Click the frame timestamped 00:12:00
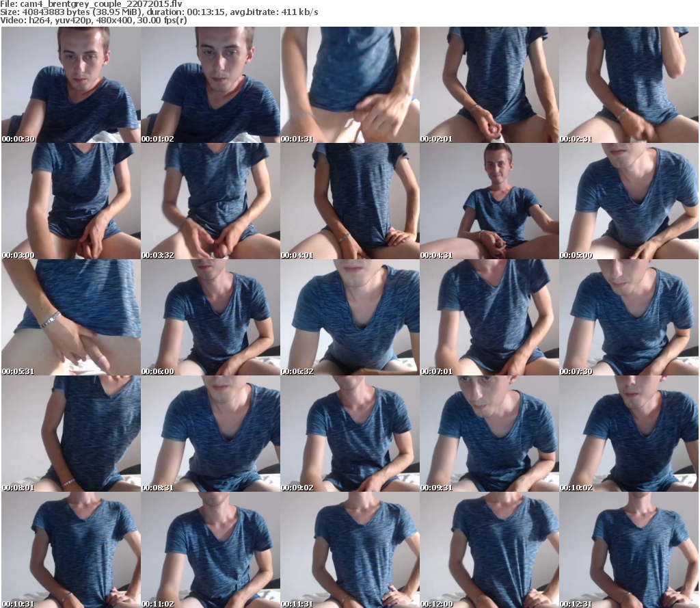This screenshot has height=608, width=700. [489, 550]
